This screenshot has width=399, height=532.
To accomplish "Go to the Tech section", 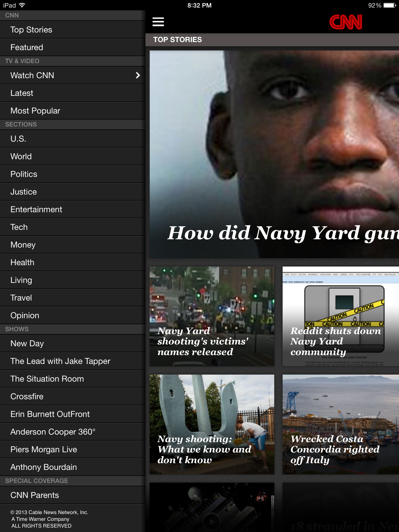I will (x=72, y=227).
